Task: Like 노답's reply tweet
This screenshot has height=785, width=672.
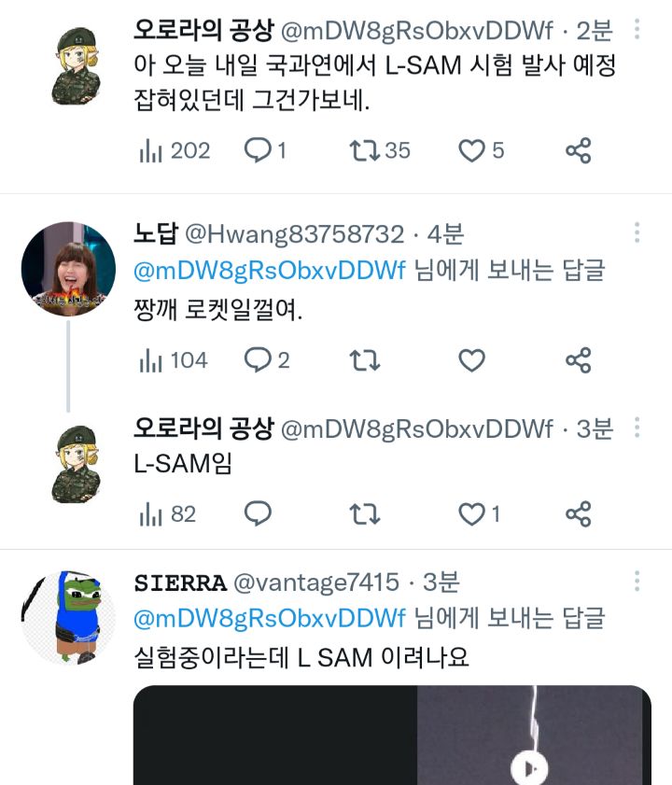Action: click(x=471, y=360)
